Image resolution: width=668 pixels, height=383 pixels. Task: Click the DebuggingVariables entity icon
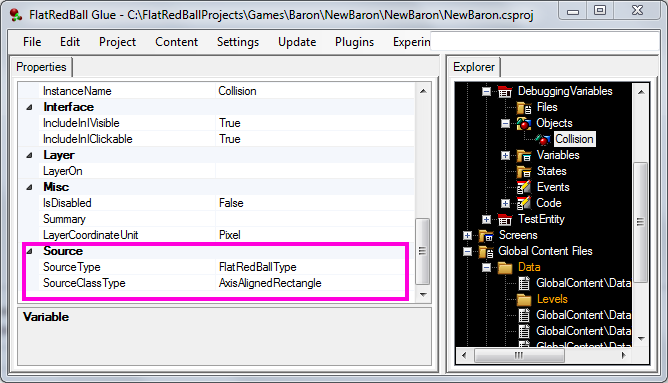[505, 91]
